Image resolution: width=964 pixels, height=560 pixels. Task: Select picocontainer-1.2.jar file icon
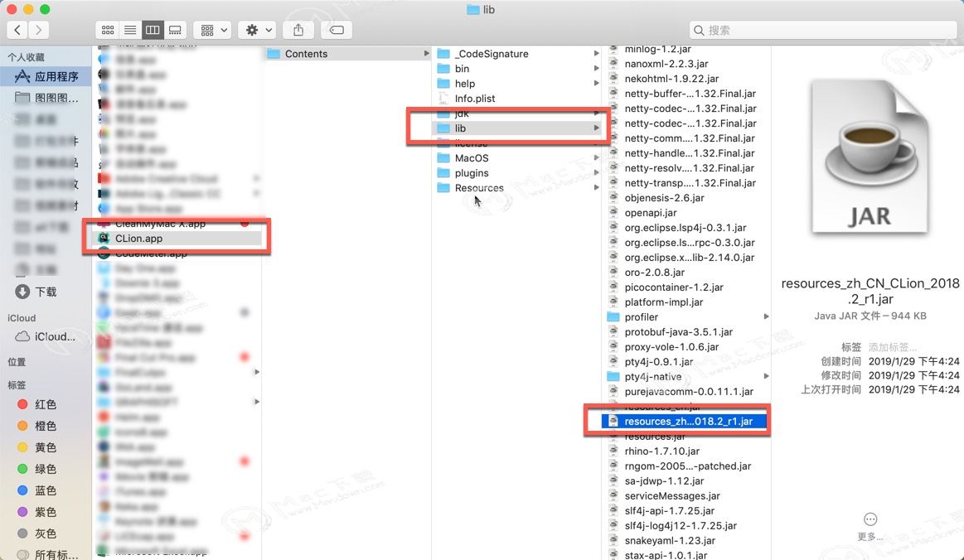point(613,287)
